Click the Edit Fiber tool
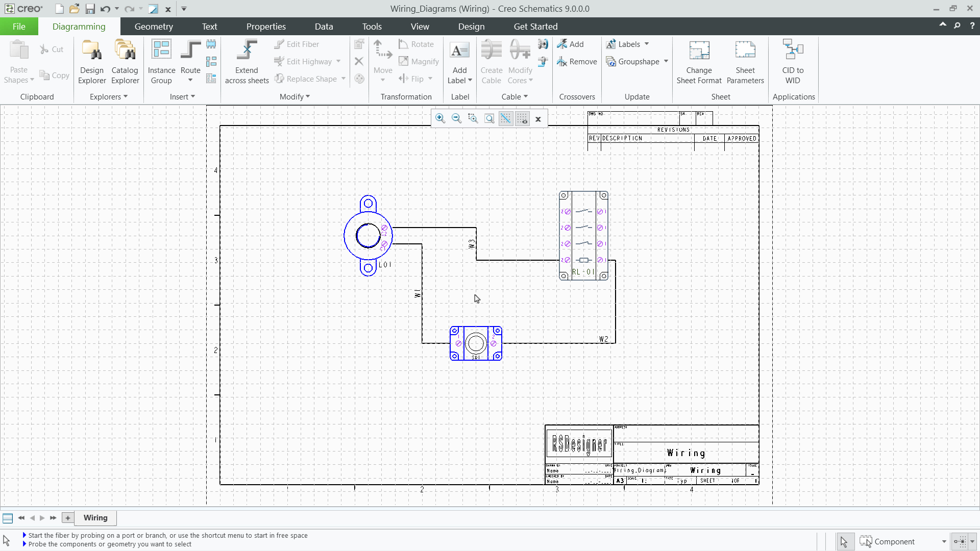 pos(297,44)
